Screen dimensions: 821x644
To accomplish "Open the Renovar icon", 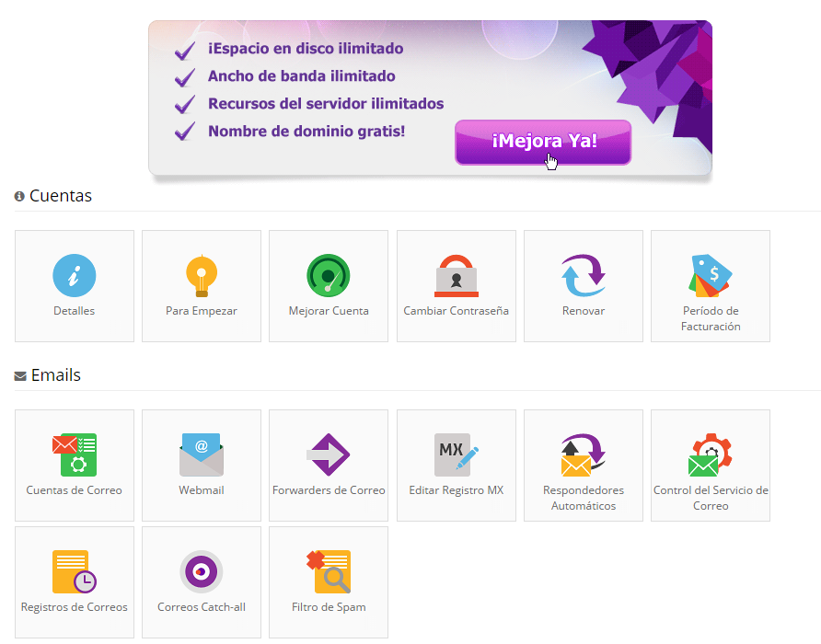I will click(583, 275).
